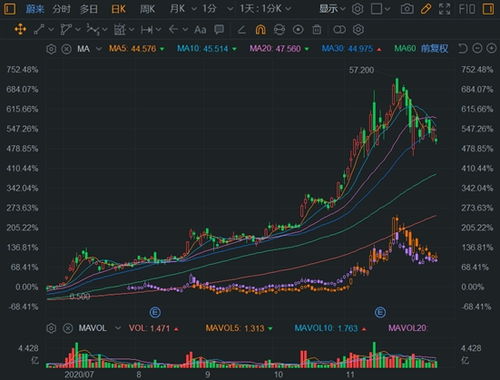Viewport: 500px width, 380px height.
Task: Select the 日K daily candlestick tab
Action: tap(118, 9)
